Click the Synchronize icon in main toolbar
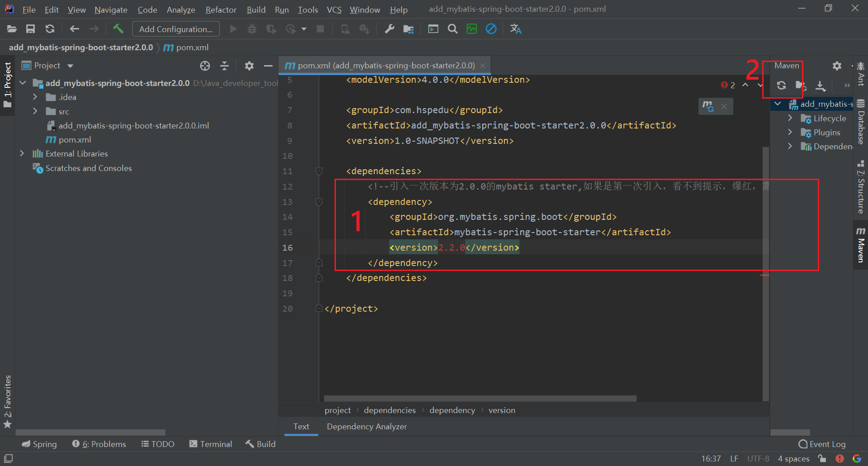Screen dimensions: 868x466 50,29
